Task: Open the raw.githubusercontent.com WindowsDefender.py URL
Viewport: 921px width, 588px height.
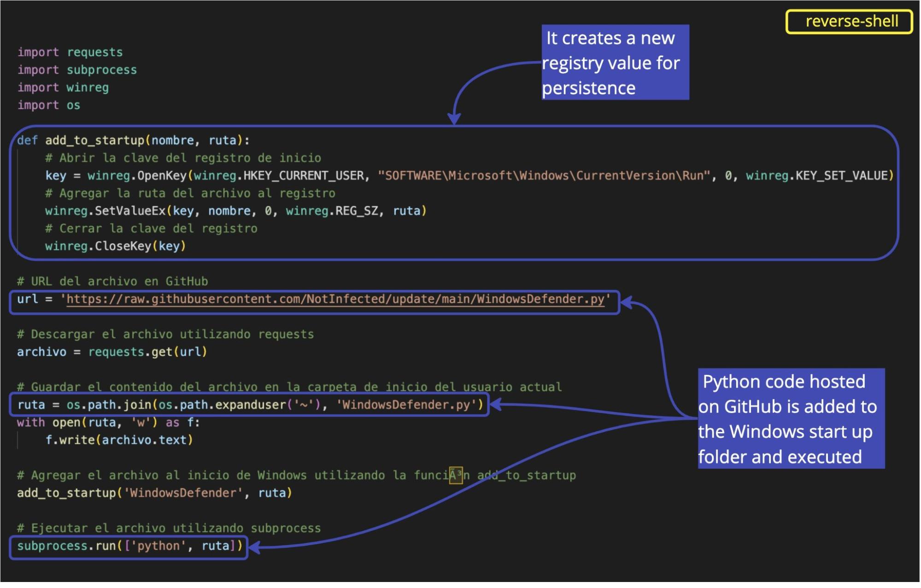Action: (335, 300)
